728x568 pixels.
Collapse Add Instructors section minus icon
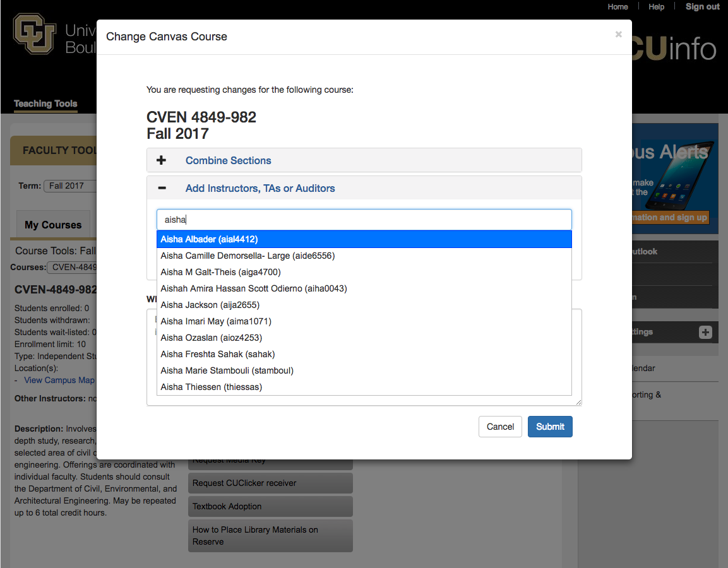tap(162, 188)
